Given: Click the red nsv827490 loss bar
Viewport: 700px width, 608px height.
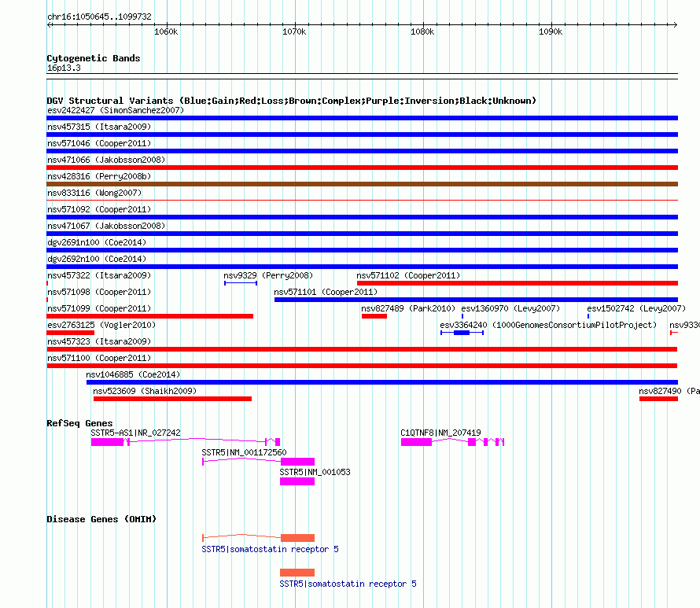Looking at the screenshot, I should click(658, 399).
